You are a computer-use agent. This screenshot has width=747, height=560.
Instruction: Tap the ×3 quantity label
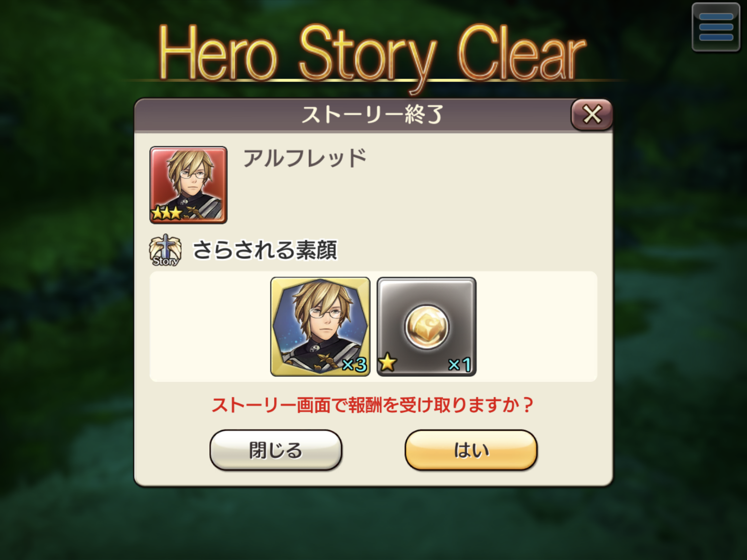(x=354, y=365)
